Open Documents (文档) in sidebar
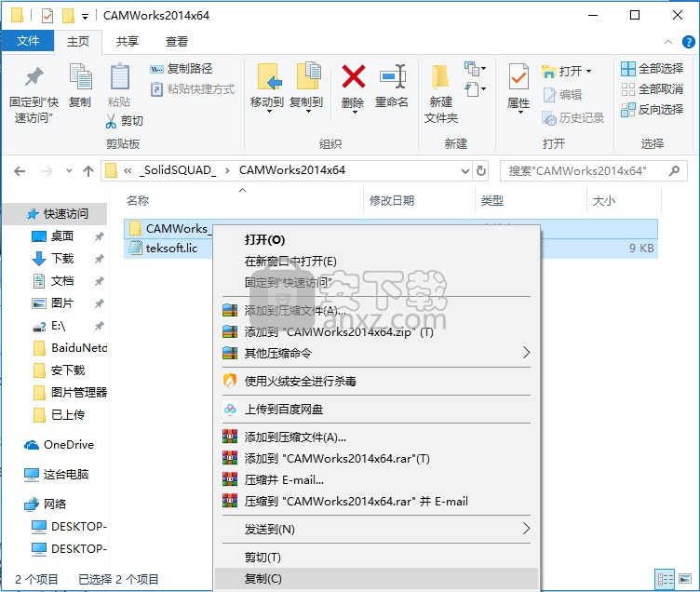Image resolution: width=700 pixels, height=592 pixels. coord(62,280)
